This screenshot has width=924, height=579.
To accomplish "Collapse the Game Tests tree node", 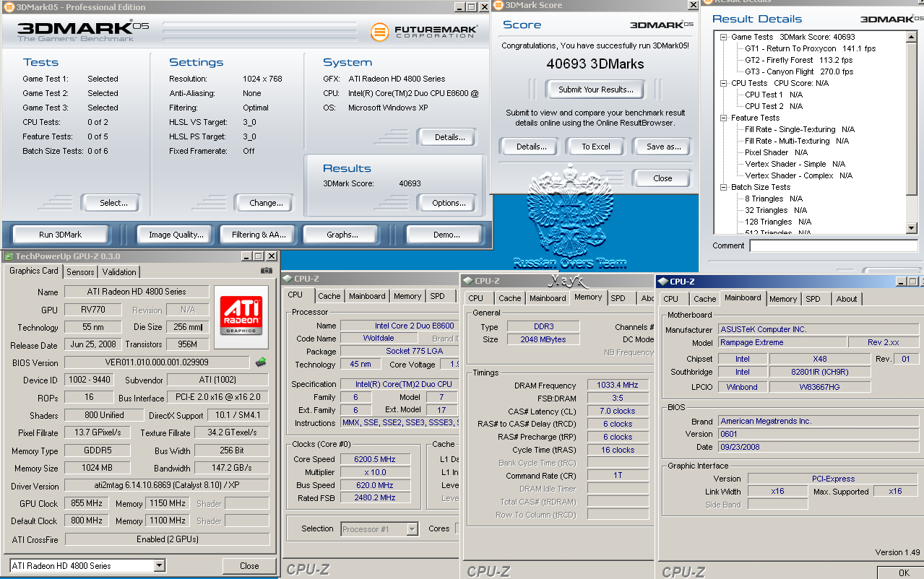I will point(724,37).
